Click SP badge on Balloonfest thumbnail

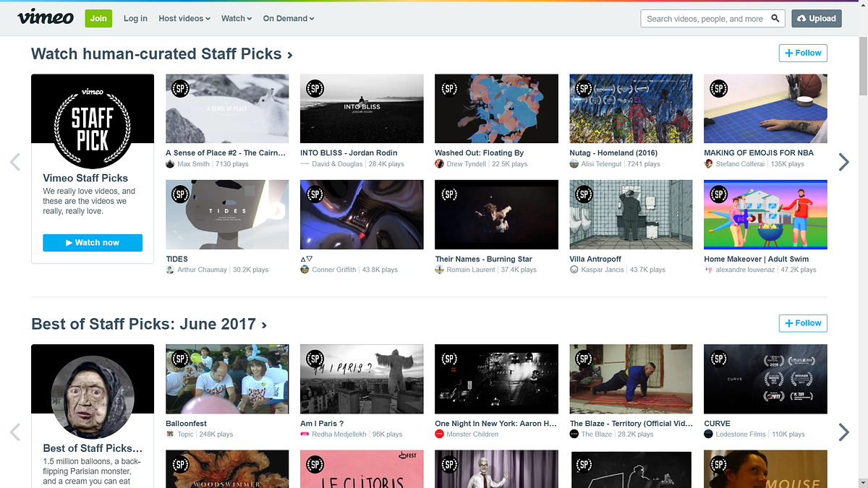click(179, 358)
